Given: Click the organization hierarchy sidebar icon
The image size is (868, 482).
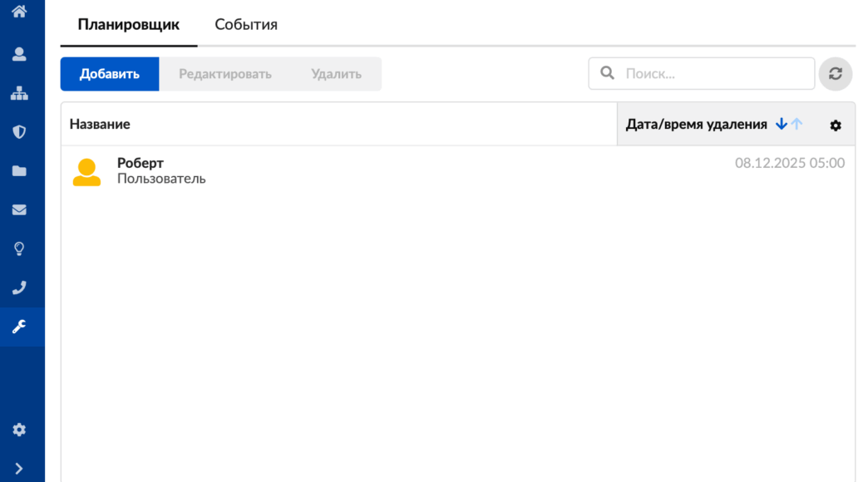Looking at the screenshot, I should tap(19, 93).
